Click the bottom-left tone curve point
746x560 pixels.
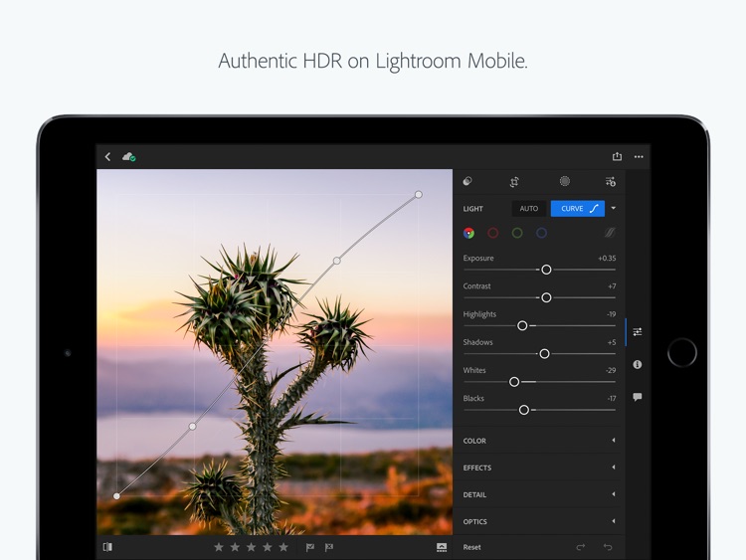tap(116, 496)
